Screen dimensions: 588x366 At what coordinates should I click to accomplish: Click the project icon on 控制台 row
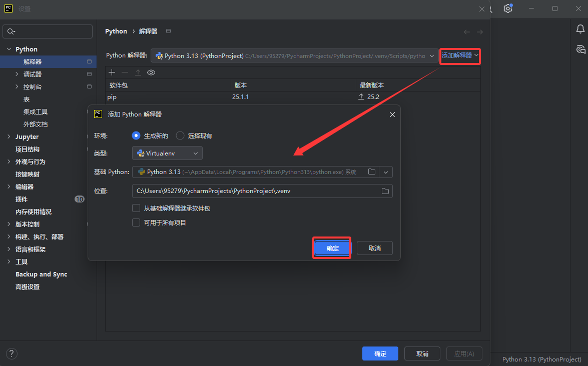[x=89, y=86]
